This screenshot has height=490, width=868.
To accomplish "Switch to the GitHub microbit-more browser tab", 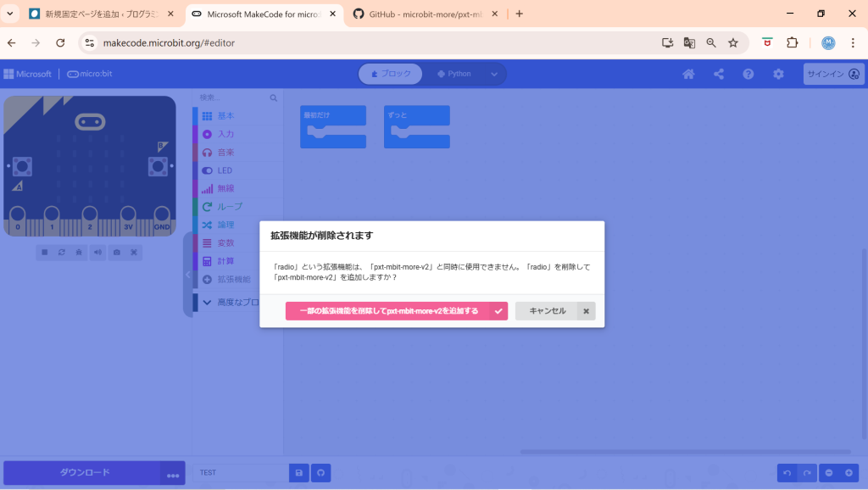I will [x=424, y=14].
